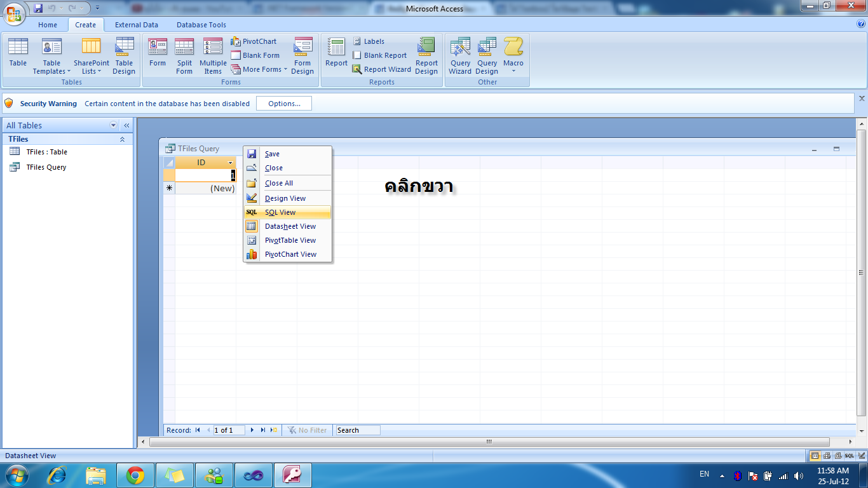Click the Multiple Items form icon

pos(213,56)
